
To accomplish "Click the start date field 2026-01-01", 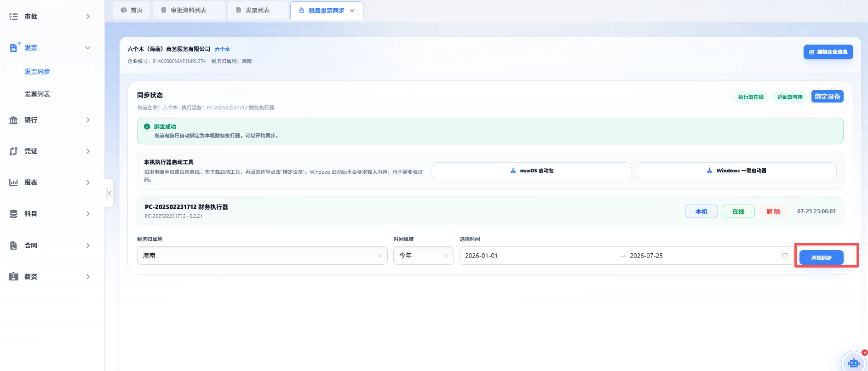I will (482, 256).
